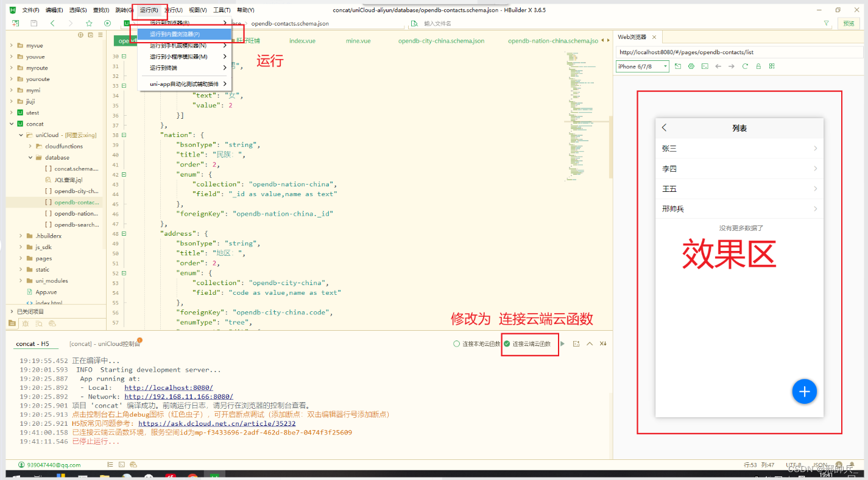
Task: Click the new file toolbar icon
Action: point(15,23)
